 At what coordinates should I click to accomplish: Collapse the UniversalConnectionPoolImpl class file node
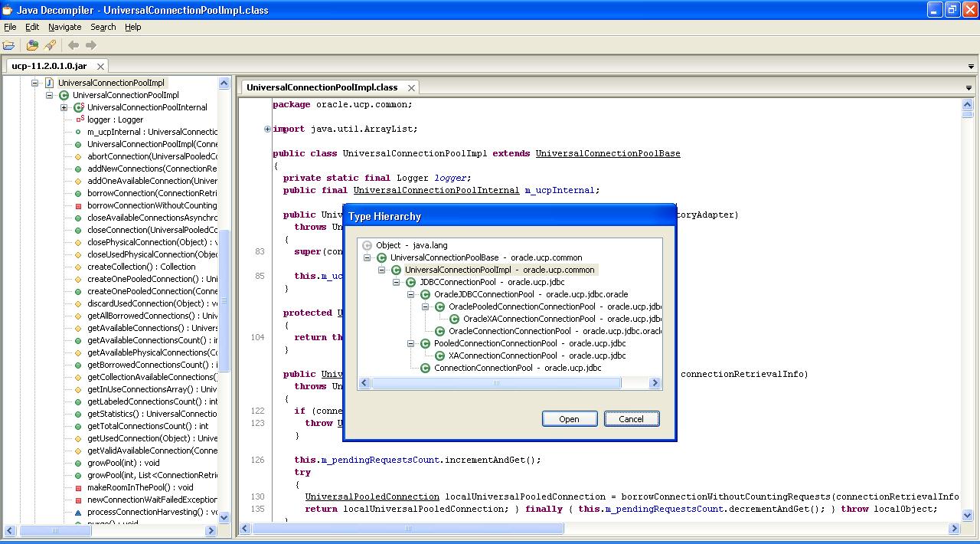click(35, 83)
